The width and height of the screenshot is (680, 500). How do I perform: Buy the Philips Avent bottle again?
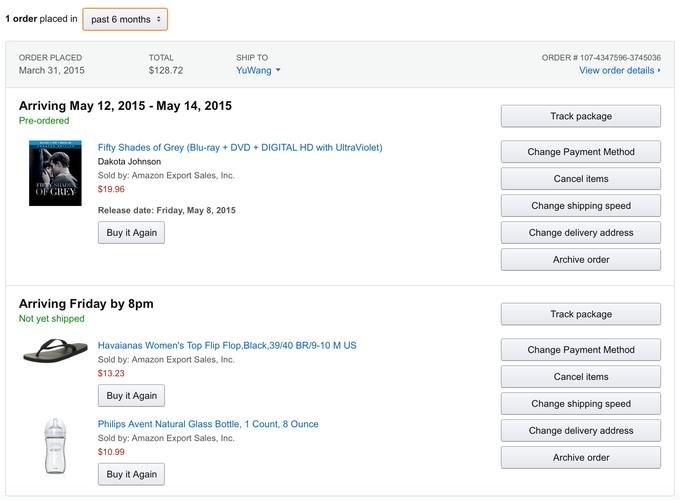tap(131, 474)
